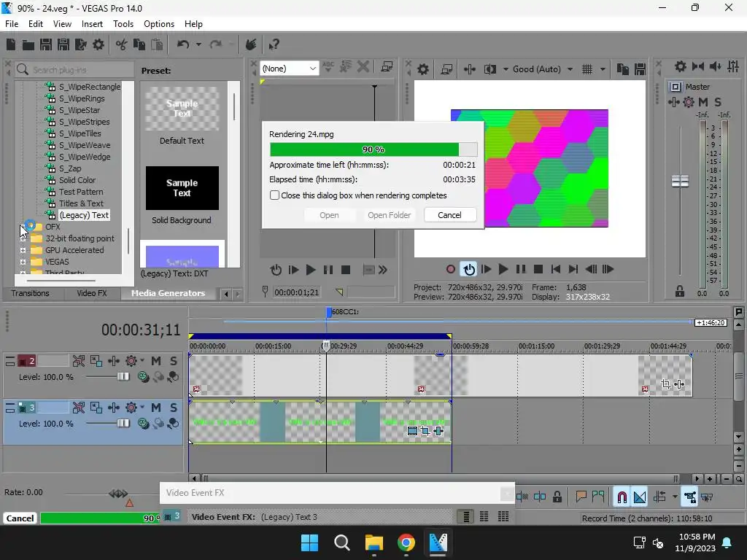Viewport: 747px width, 560px height.
Task: Select the Solid Color generator
Action: tap(77, 180)
